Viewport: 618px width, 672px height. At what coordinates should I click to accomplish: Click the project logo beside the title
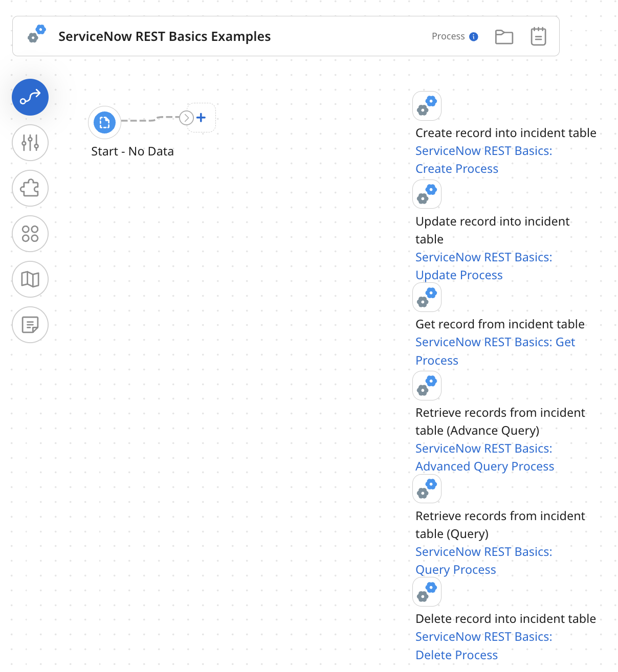click(36, 35)
